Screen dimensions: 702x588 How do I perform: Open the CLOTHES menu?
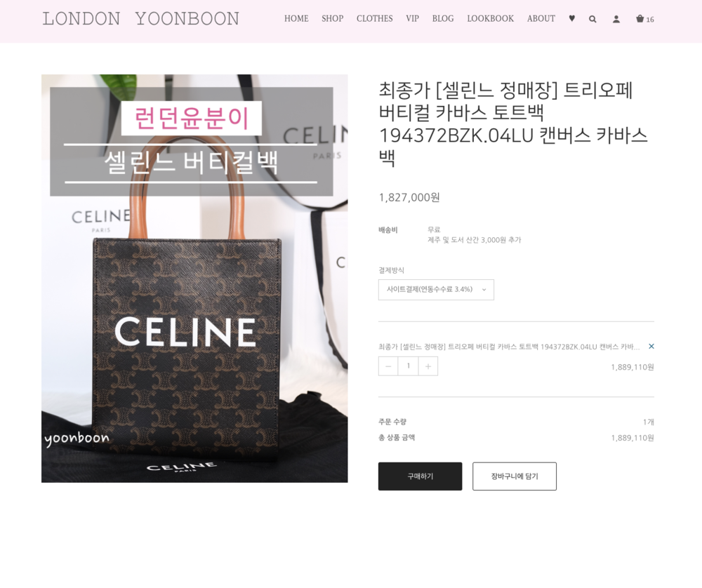(374, 19)
